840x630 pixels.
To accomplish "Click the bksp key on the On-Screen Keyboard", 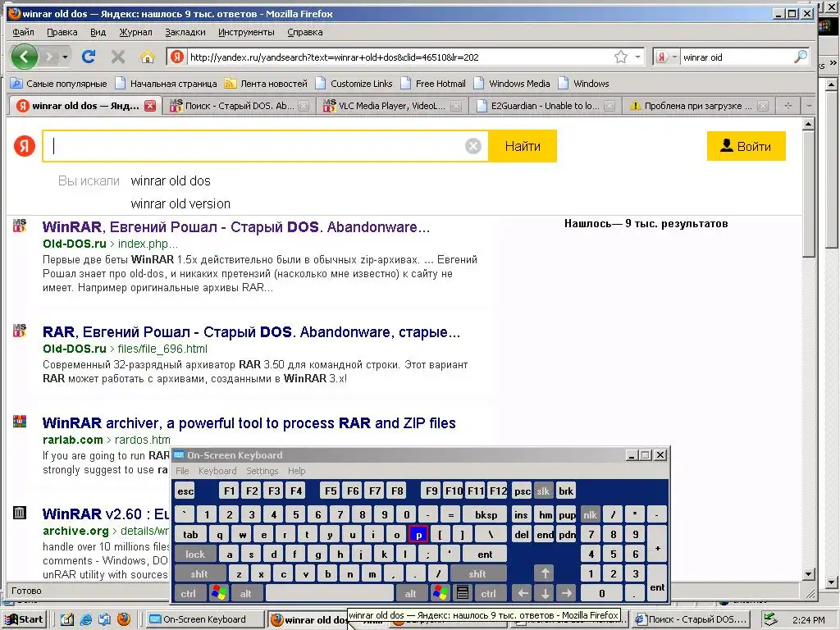I will click(486, 515).
